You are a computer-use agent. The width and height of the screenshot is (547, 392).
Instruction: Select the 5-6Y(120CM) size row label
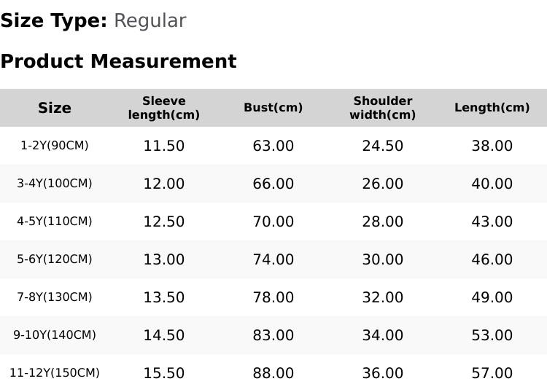click(x=55, y=259)
